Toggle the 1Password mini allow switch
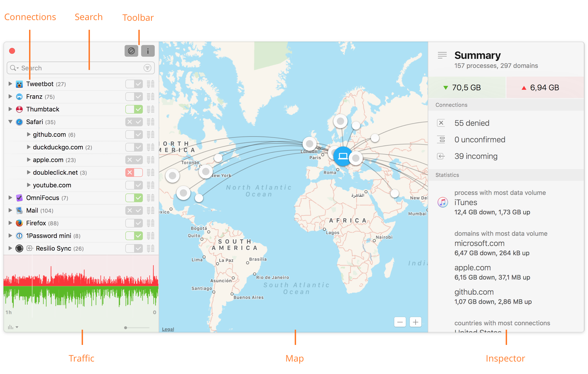 click(x=134, y=236)
